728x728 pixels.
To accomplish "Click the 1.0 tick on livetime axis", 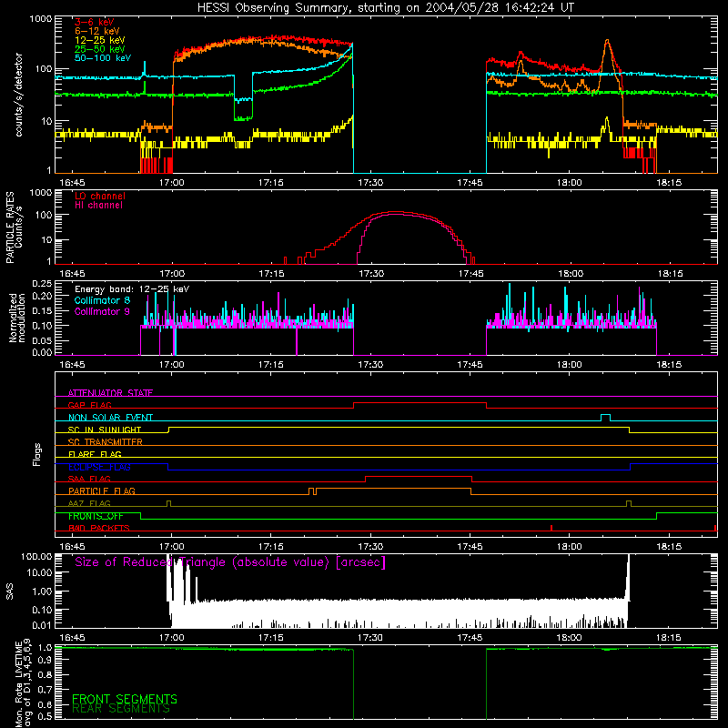I will [x=45, y=648].
